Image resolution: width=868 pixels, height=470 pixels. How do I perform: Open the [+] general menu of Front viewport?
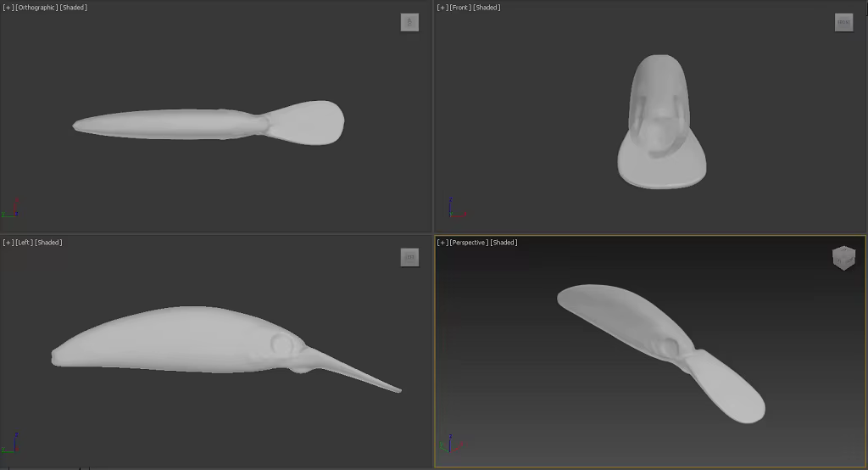[442, 8]
